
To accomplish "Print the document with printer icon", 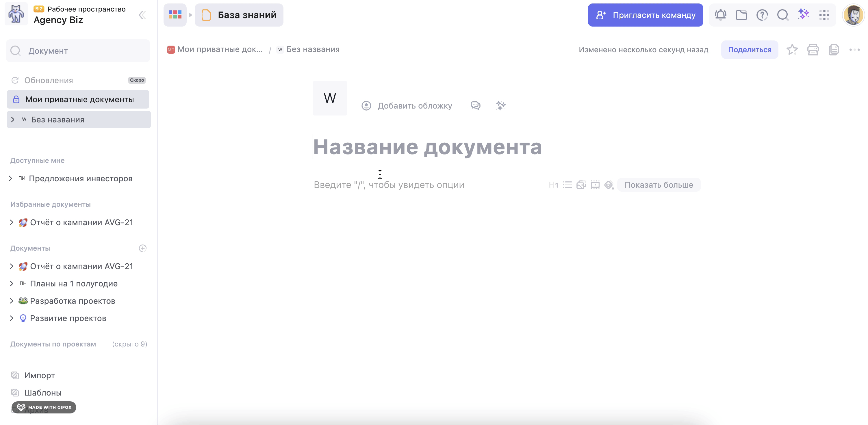I will click(813, 50).
